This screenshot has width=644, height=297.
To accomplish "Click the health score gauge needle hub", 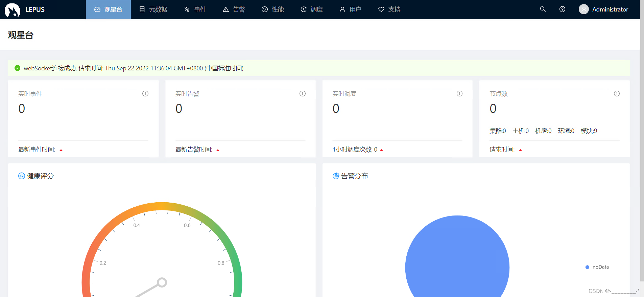I will pyautogui.click(x=162, y=282).
